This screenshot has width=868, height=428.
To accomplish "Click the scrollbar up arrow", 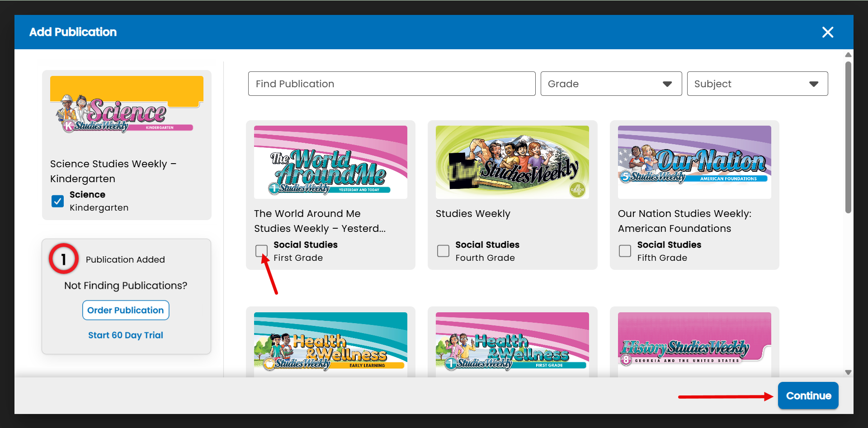I will tap(848, 55).
